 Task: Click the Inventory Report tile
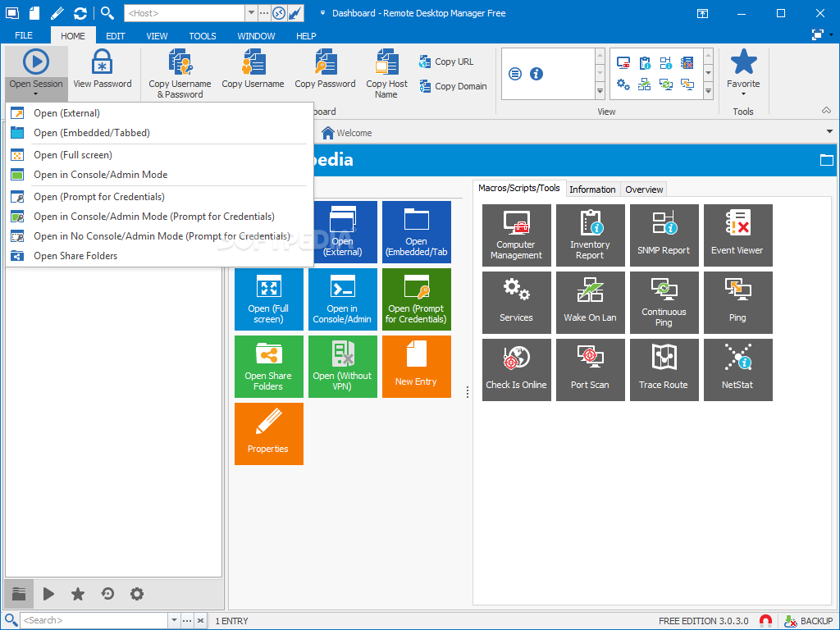pos(591,235)
